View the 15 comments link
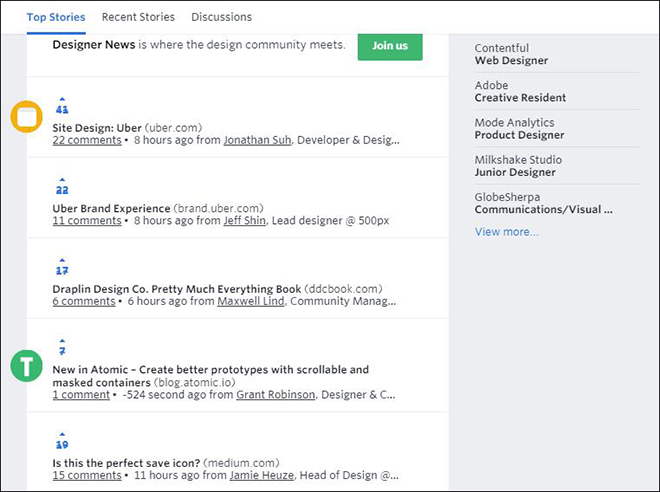 [x=87, y=475]
